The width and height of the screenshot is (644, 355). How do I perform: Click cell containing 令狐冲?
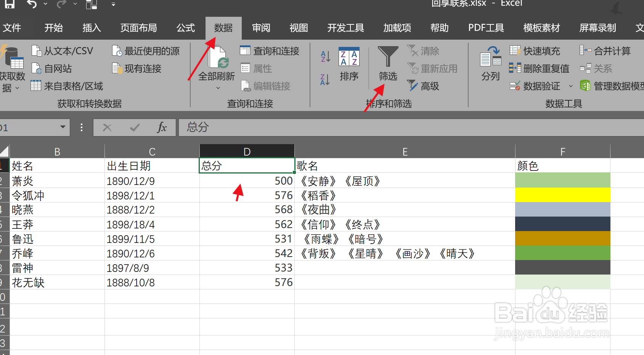pyautogui.click(x=57, y=195)
